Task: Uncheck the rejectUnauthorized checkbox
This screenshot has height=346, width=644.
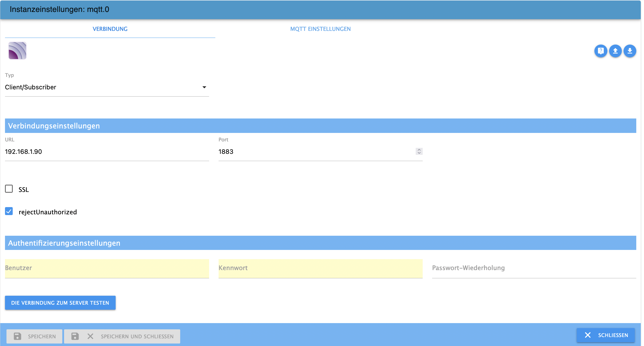Action: click(9, 211)
